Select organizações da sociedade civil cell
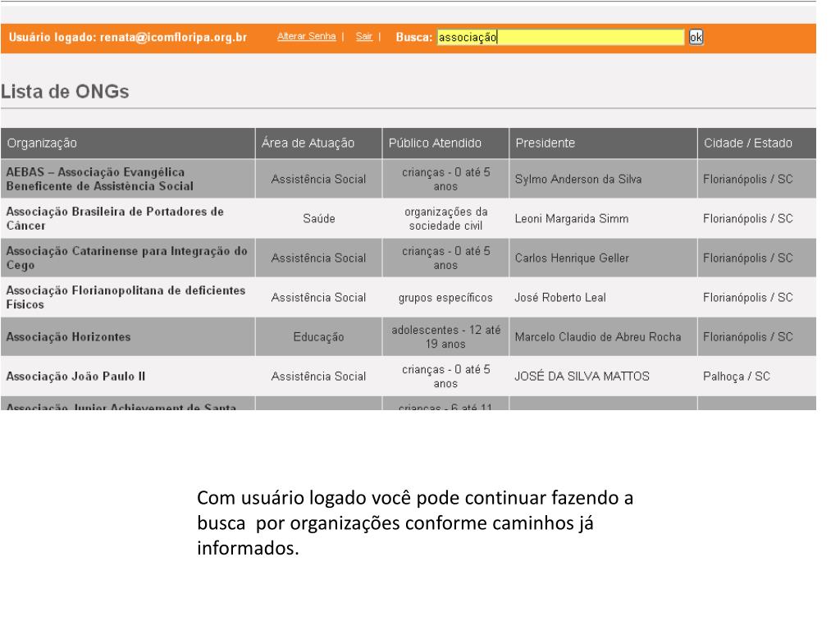840x630 pixels. pyautogui.click(x=445, y=218)
